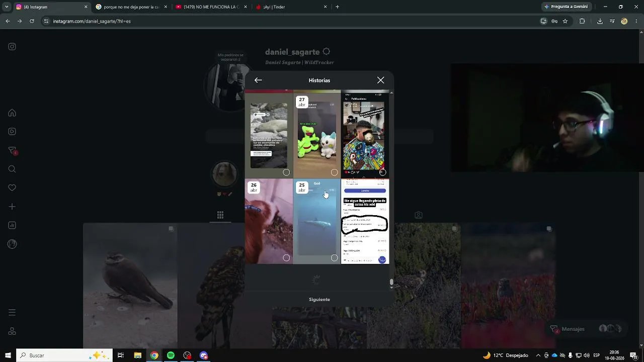Open Notifications heart in sidebar
This screenshot has height=362, width=644.
pyautogui.click(x=12, y=188)
